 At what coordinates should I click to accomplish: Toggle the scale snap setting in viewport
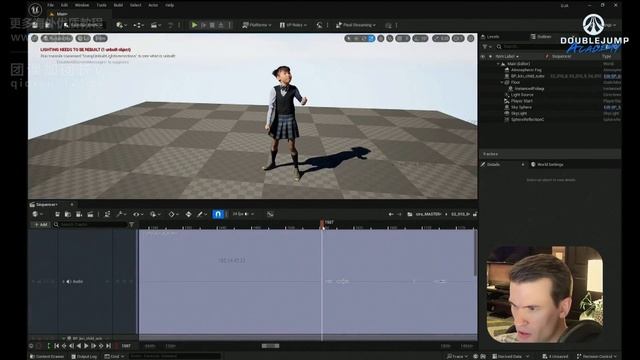pyautogui.click(x=441, y=38)
